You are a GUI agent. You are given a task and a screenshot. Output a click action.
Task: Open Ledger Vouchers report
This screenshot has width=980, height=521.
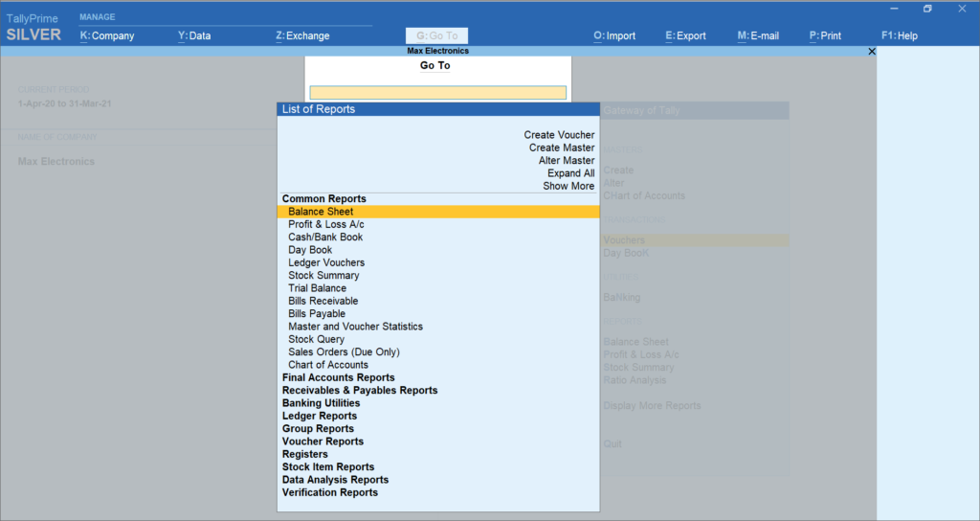(x=326, y=262)
